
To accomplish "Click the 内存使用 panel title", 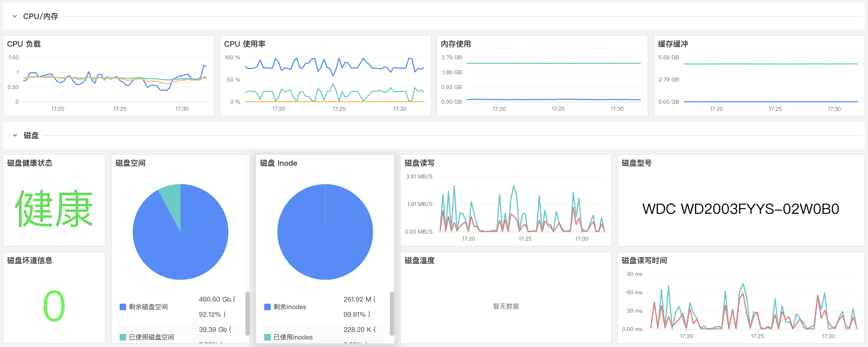I will [456, 44].
